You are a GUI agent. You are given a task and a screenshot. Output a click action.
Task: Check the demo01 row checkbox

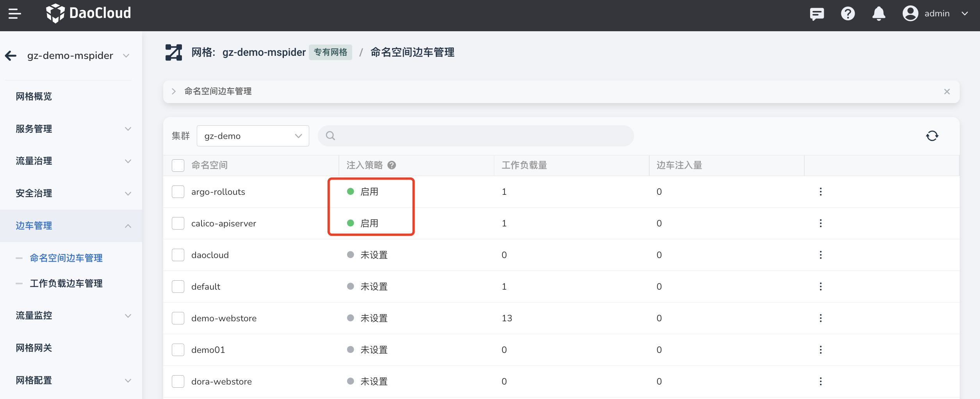(x=178, y=350)
